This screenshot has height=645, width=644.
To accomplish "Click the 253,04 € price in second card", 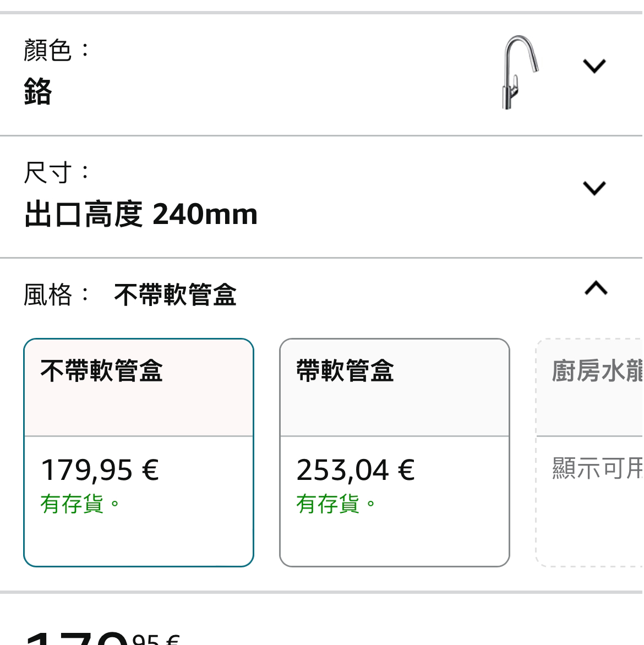I will 356,470.
